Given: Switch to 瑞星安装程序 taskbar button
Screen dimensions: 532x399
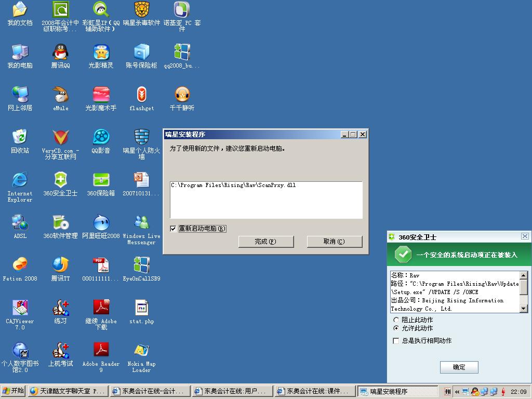Looking at the screenshot, I should 397,391.
